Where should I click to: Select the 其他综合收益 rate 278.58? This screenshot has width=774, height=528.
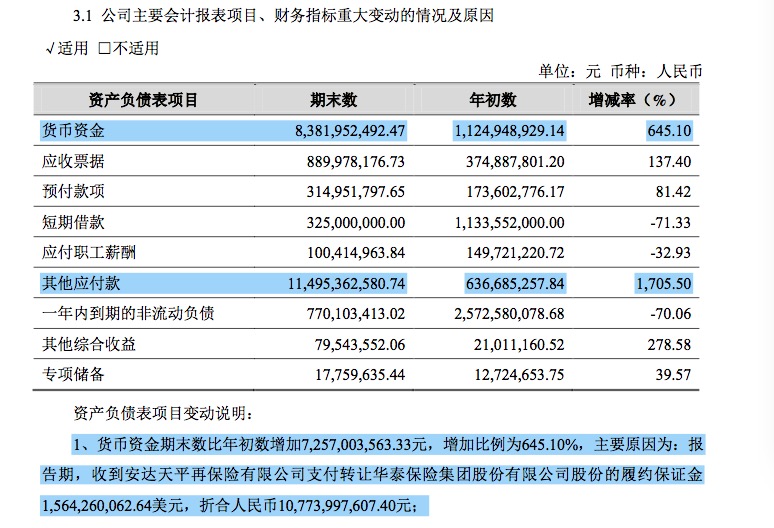669,345
